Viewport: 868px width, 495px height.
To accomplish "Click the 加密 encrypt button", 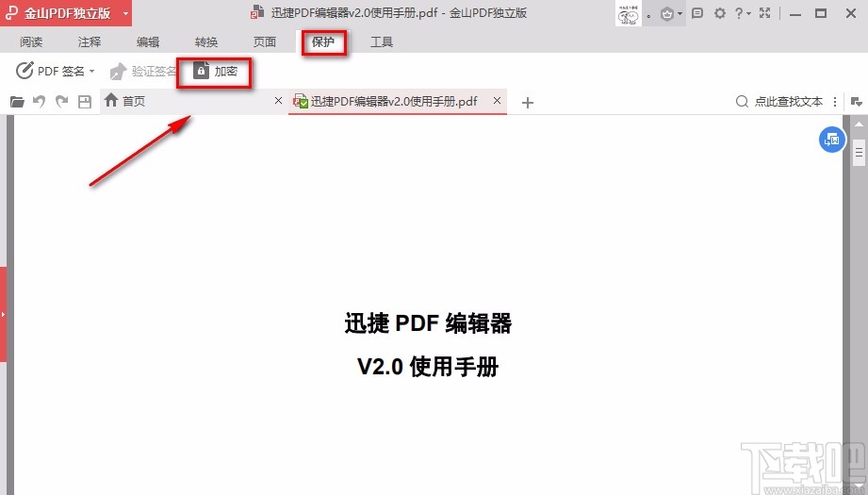I will tap(215, 71).
